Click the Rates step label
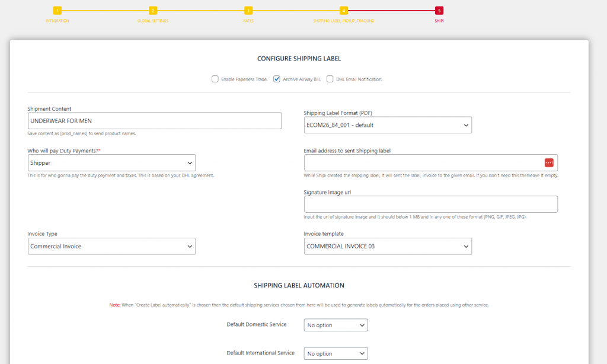Screen dimensions: 607x364 click(x=248, y=21)
